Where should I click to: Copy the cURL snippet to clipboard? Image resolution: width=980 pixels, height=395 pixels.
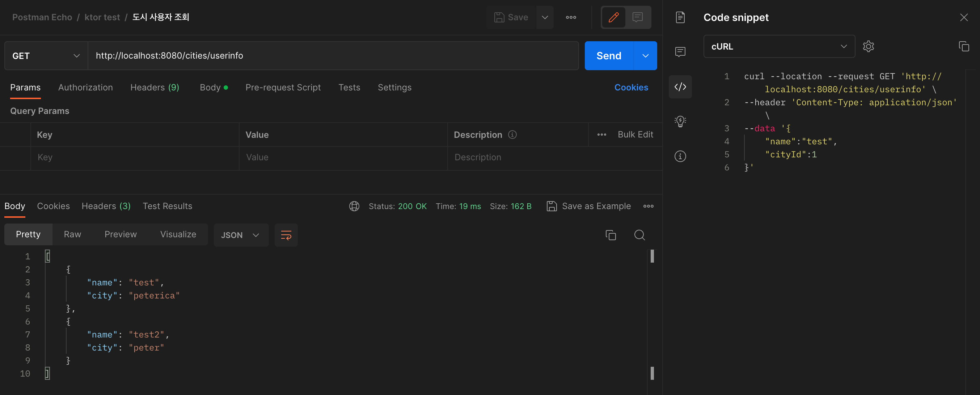pos(963,46)
